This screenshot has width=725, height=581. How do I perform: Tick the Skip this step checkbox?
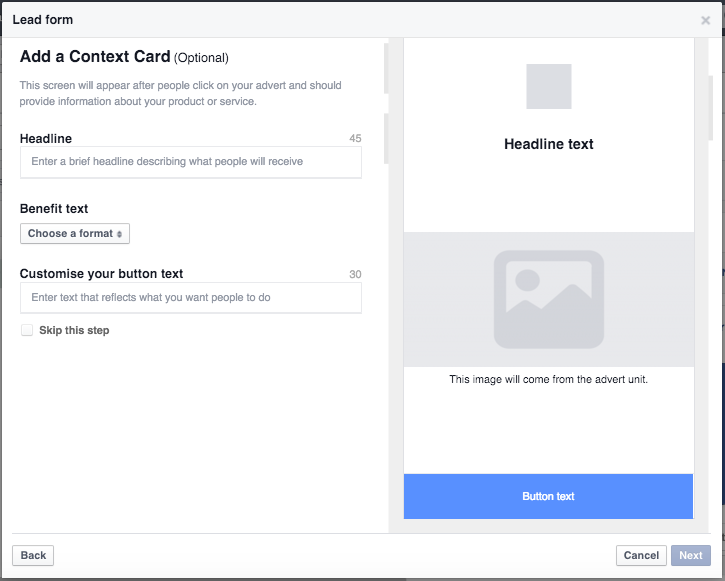27,330
